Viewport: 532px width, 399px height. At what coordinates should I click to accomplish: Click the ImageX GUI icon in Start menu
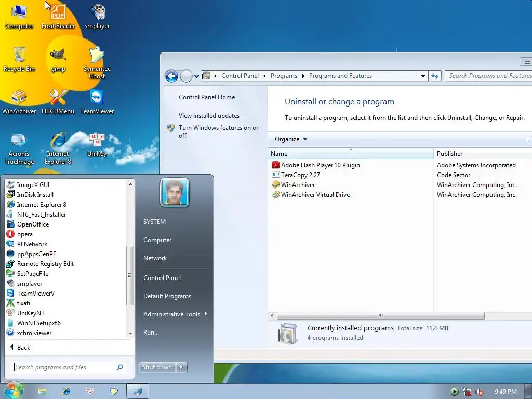(10, 184)
